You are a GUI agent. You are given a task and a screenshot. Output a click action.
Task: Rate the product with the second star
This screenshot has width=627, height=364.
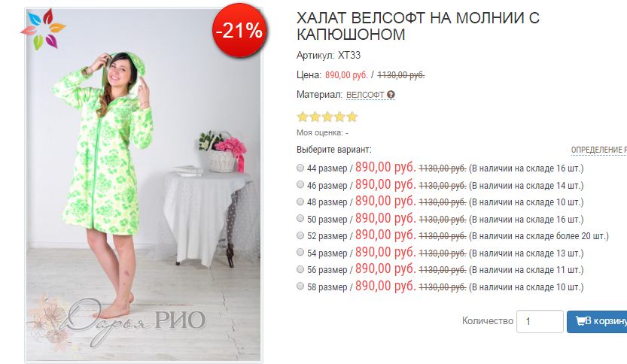315,117
